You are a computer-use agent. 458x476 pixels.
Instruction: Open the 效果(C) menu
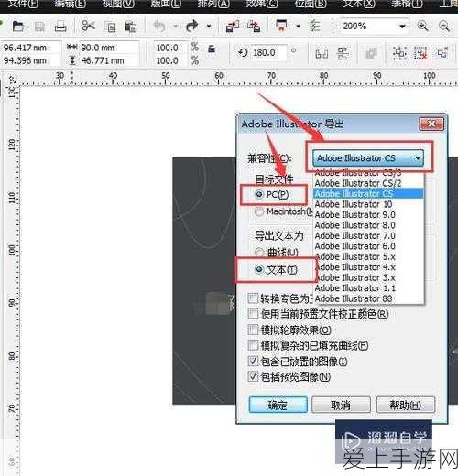click(x=262, y=4)
